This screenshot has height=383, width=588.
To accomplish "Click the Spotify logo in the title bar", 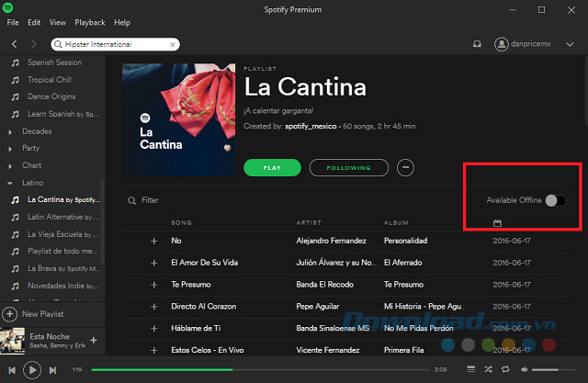I will tap(8, 7).
